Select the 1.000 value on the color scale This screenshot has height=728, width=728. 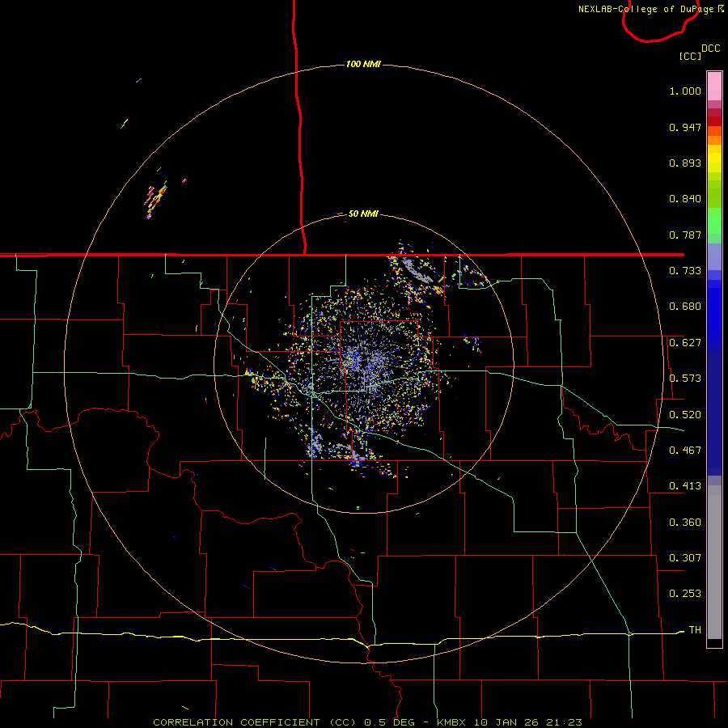[x=685, y=91]
